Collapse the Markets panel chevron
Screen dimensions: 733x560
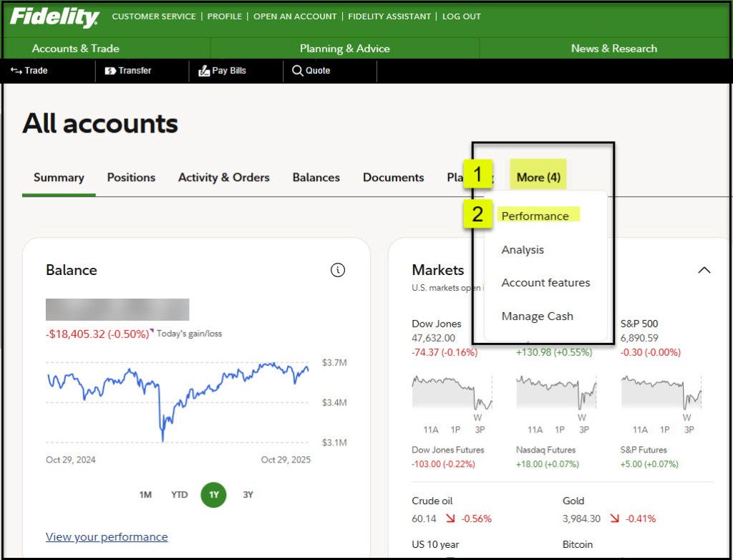[704, 270]
